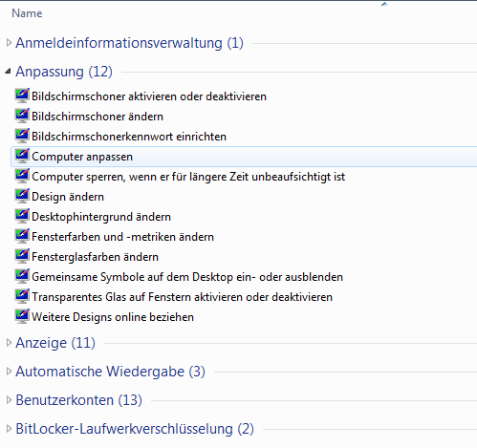Open Transparentes Glas auf Fenstern aktivieren oder deaktivieren
Screen dimensions: 477x448
(182, 297)
